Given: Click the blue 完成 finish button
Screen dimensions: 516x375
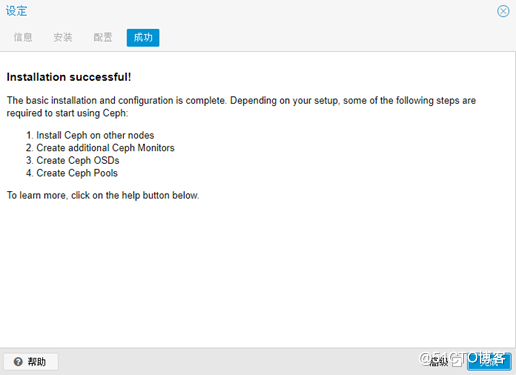Looking at the screenshot, I should tap(489, 361).
